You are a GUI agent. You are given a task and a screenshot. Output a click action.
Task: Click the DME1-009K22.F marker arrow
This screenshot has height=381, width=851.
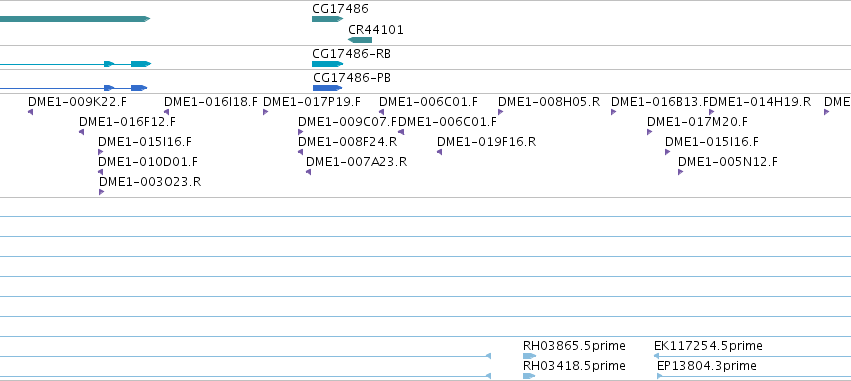(30, 112)
